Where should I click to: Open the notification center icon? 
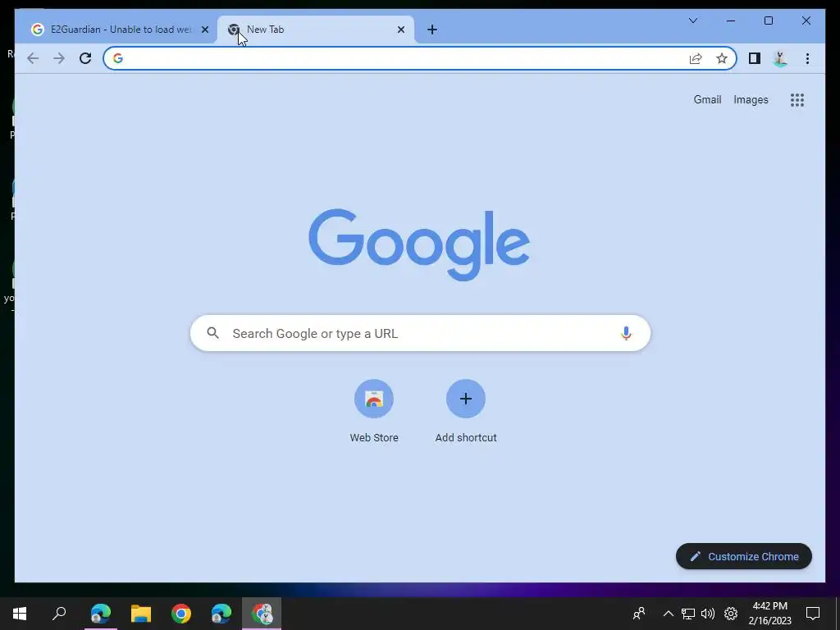coord(813,614)
